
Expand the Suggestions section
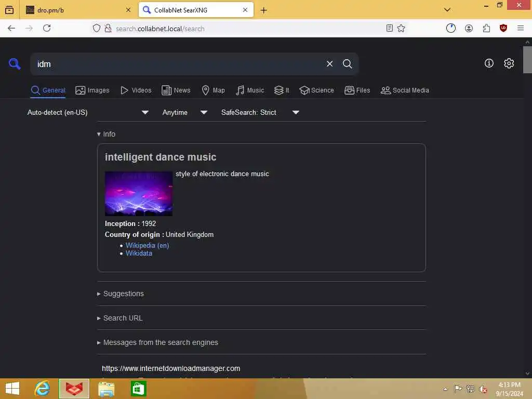click(x=121, y=294)
